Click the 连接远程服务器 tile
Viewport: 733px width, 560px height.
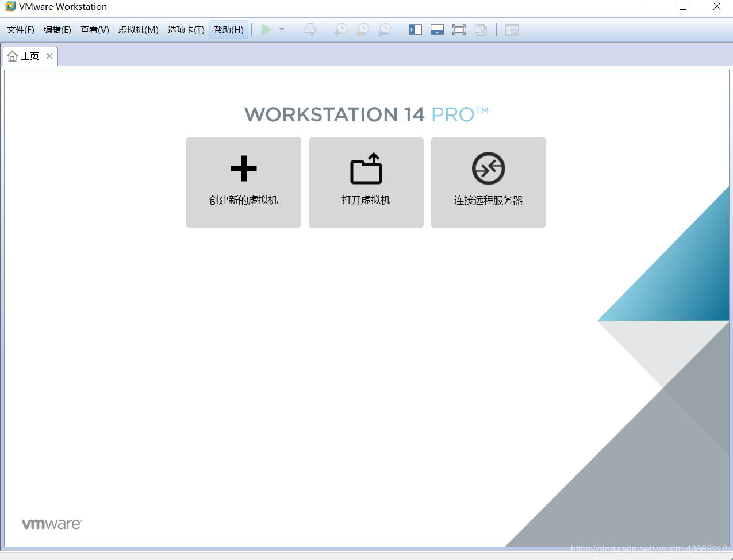[489, 182]
